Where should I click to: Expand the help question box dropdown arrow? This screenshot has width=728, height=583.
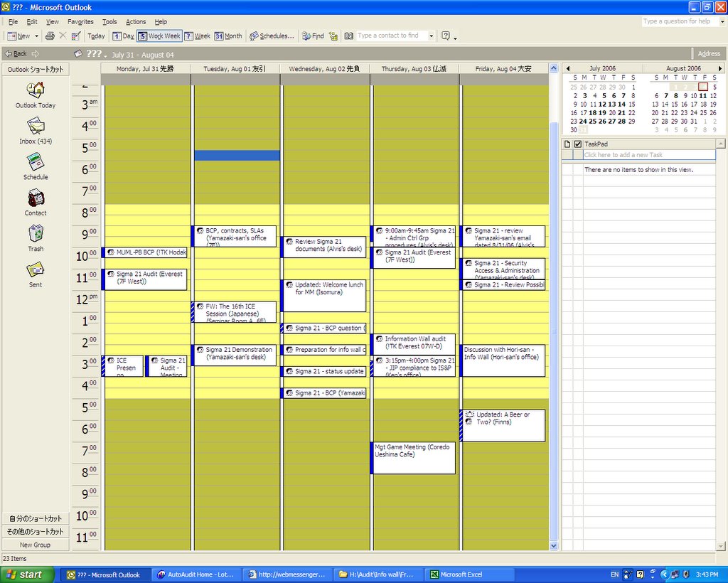(x=722, y=21)
